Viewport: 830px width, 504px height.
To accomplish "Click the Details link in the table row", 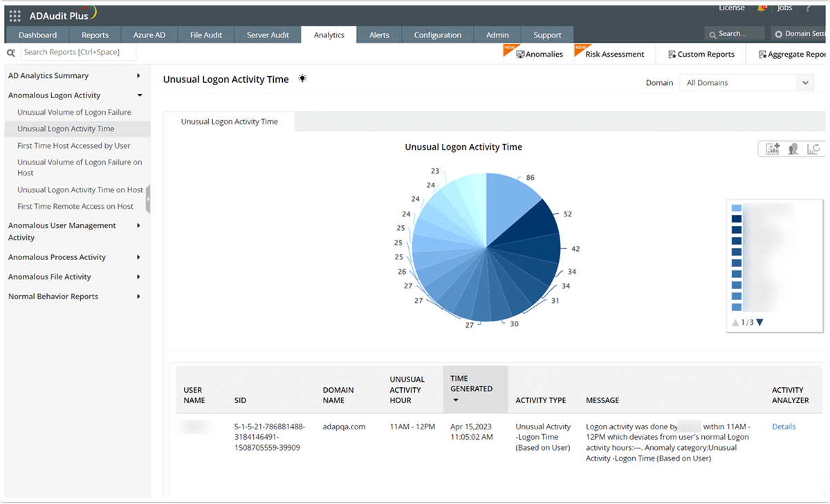I will point(783,427).
